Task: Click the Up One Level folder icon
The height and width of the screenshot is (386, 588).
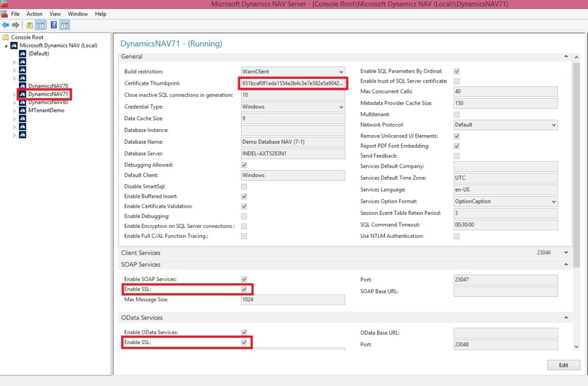Action: tap(30, 25)
